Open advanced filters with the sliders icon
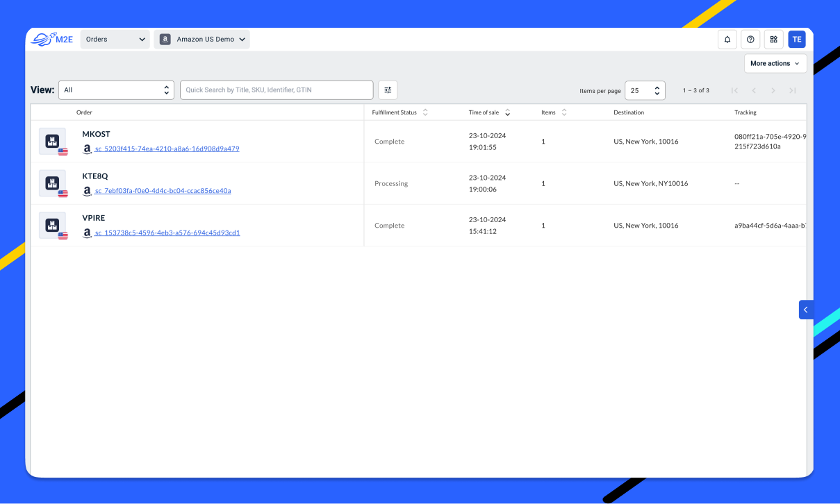Viewport: 840px width, 504px height. [x=388, y=90]
